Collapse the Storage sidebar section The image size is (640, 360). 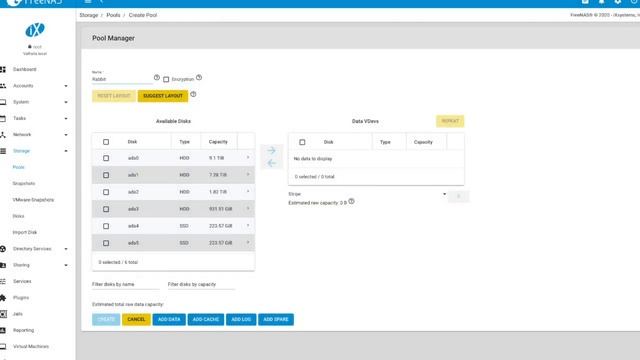point(66,151)
